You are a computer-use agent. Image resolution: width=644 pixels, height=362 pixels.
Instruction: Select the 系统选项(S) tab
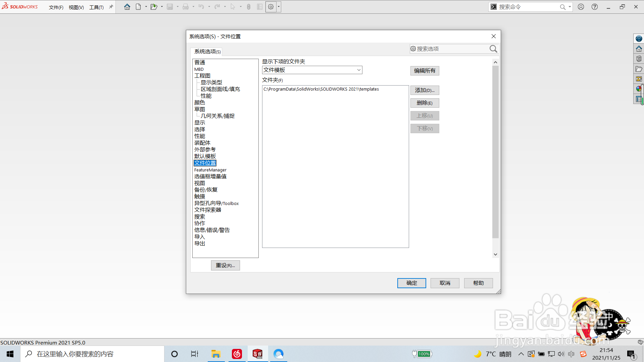point(207,52)
